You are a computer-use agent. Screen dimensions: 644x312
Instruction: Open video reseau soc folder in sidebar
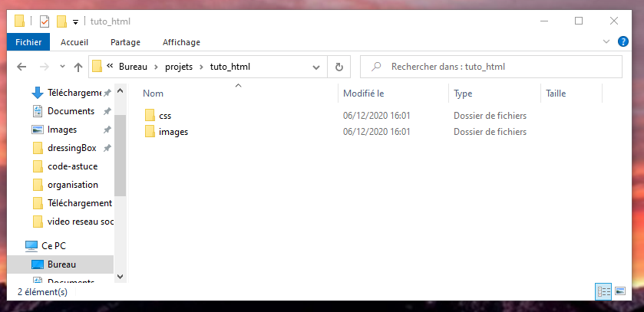[81, 222]
